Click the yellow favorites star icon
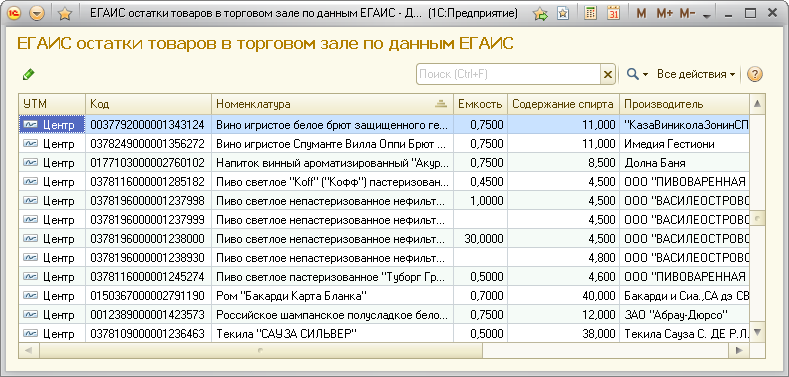The image size is (789, 377). pyautogui.click(x=64, y=14)
